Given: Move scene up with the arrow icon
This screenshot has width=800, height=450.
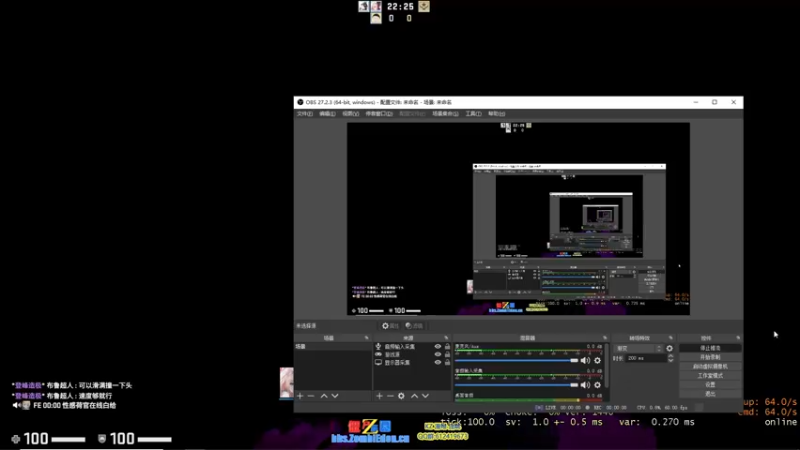Looking at the screenshot, I should [324, 396].
